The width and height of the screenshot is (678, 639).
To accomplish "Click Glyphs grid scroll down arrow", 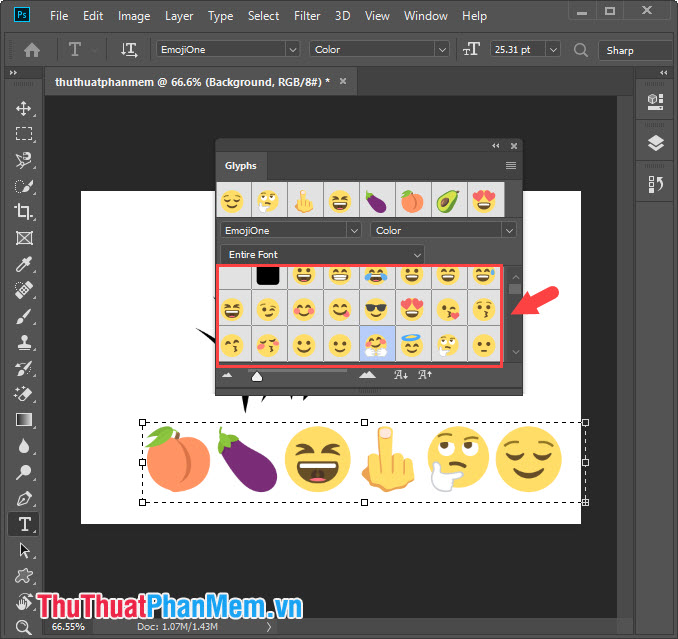I will [x=515, y=352].
